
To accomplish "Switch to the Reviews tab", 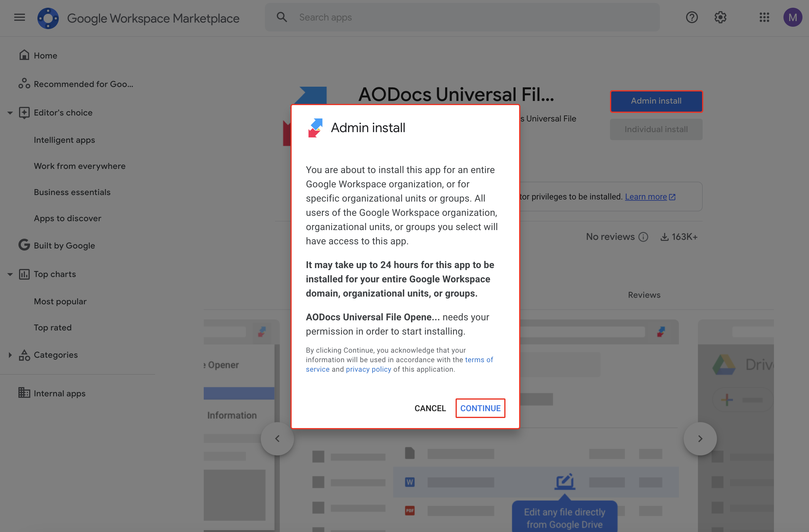I will pyautogui.click(x=644, y=295).
